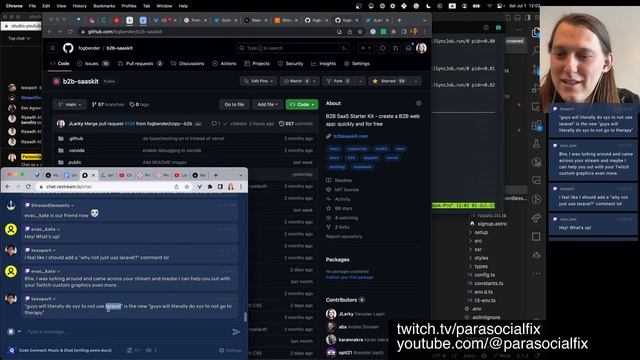Toggle Chrome side panel in GitHub window

click(x=404, y=31)
